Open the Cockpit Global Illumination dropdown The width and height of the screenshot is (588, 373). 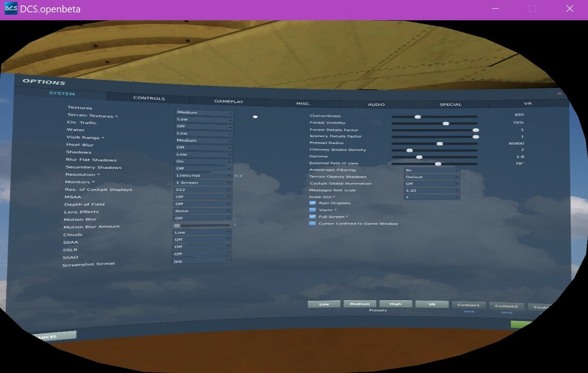click(432, 183)
